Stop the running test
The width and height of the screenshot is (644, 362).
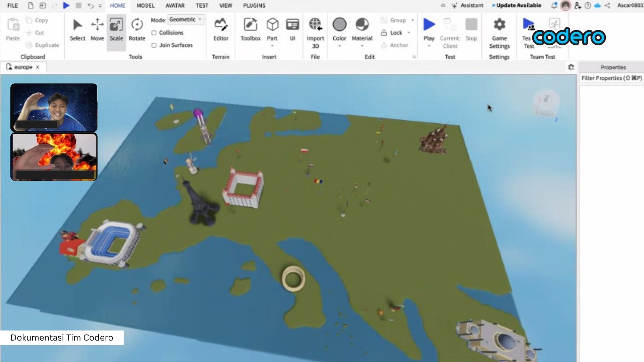[471, 30]
